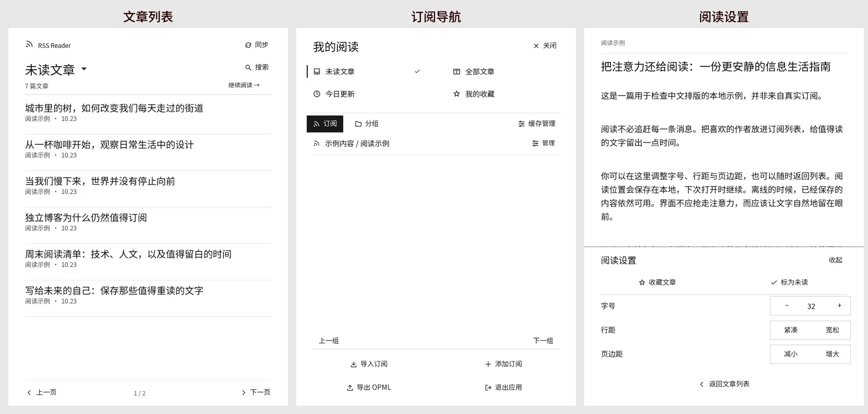Go to 下一页 in article list
868x414 pixels.
coord(256,392)
